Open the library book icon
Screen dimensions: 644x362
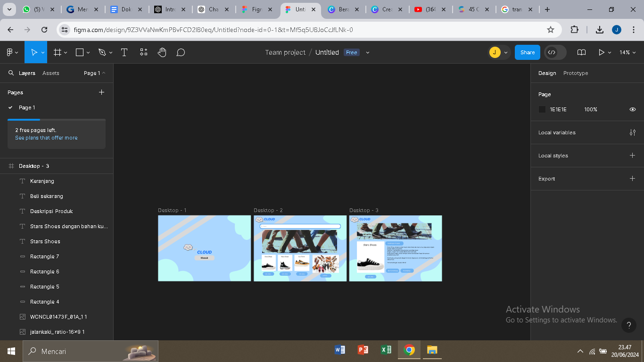[581, 52]
